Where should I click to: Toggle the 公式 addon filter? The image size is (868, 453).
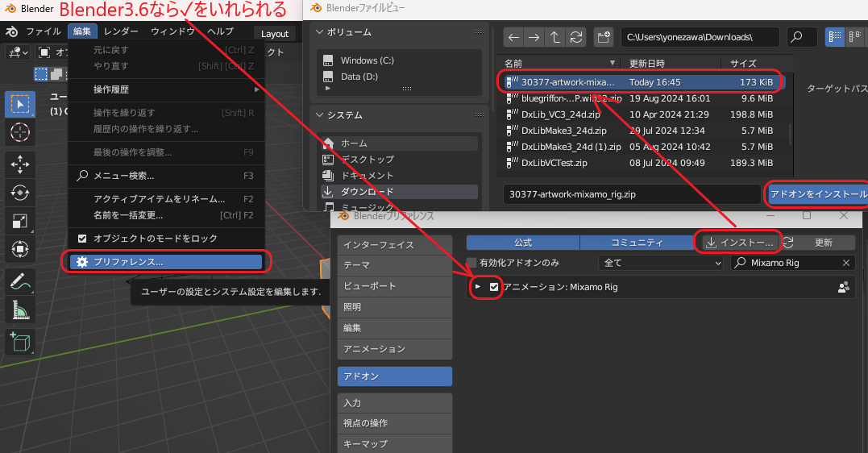tap(523, 243)
